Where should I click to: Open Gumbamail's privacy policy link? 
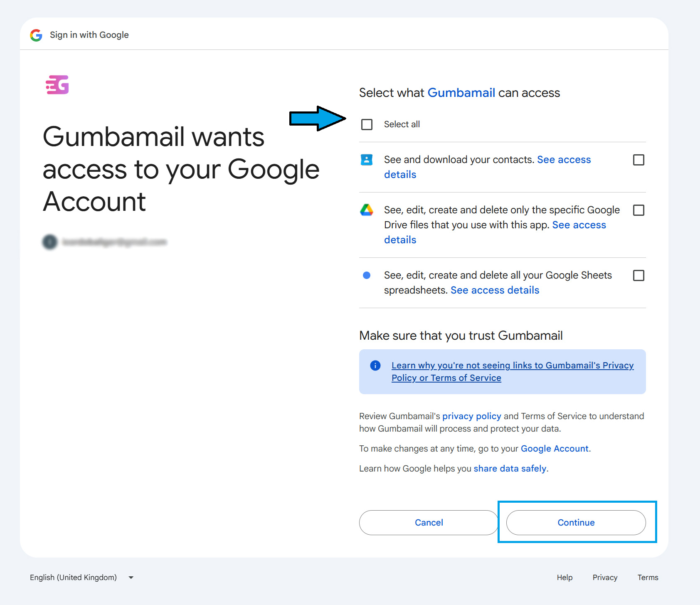pos(472,416)
